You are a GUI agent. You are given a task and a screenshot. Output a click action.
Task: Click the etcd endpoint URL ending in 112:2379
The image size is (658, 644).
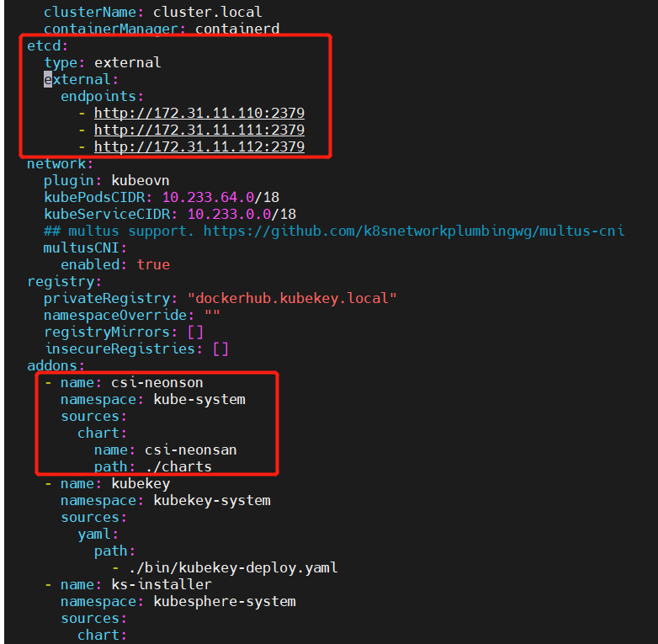pyautogui.click(x=199, y=146)
